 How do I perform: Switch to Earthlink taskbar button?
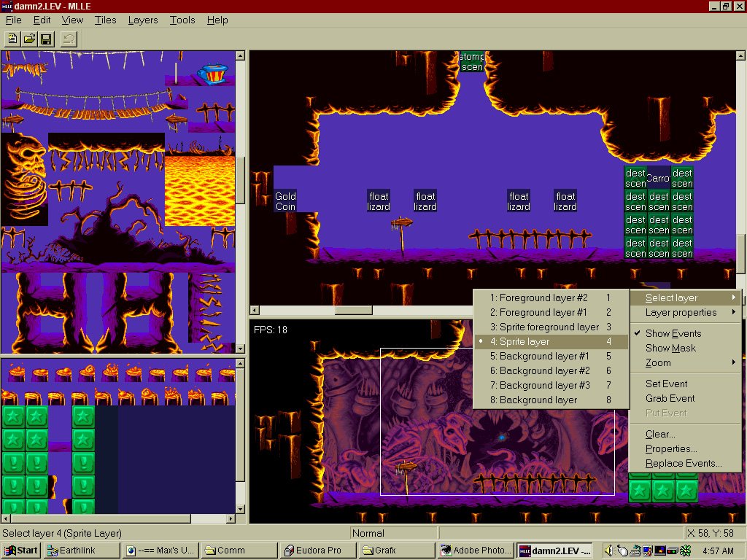click(82, 551)
